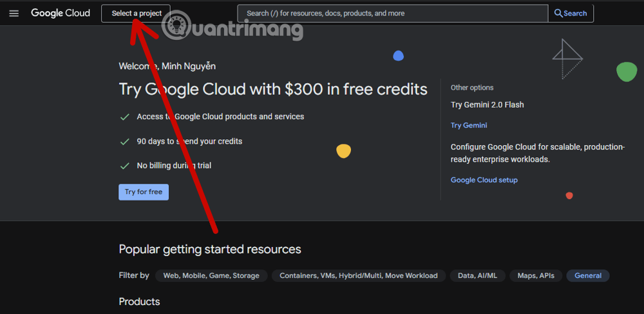The image size is (644, 314).
Task: Open the hamburger navigation menu
Action: click(14, 13)
